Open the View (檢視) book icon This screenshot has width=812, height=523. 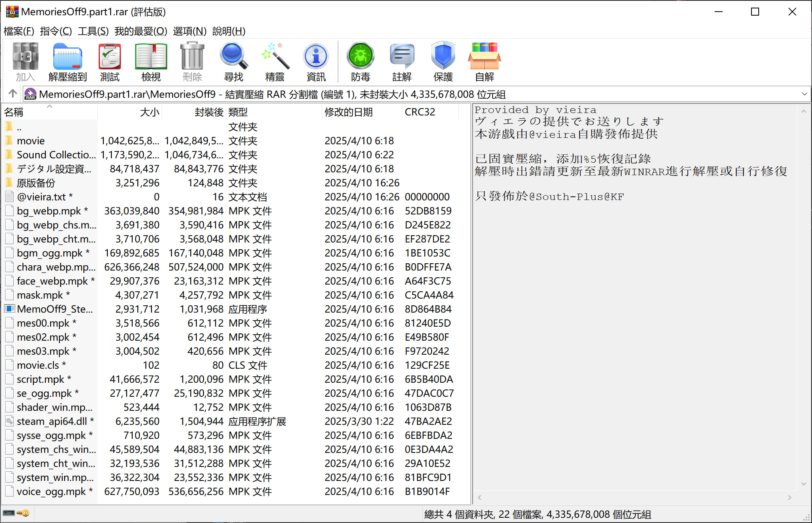(151, 62)
